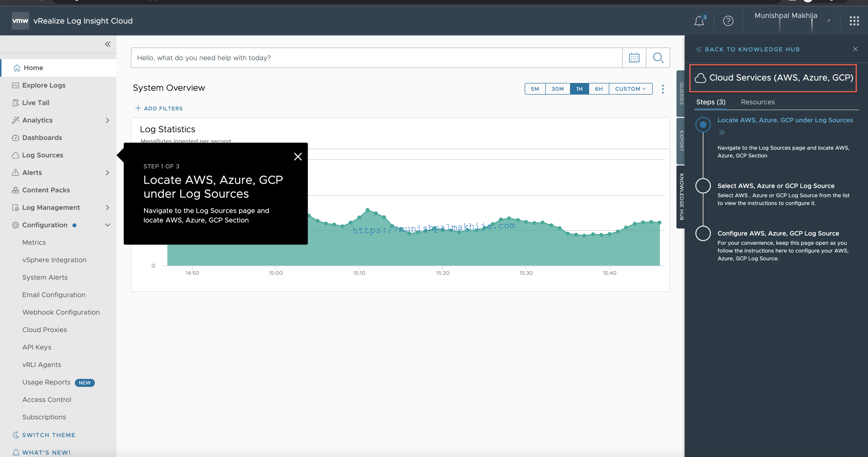This screenshot has height=457, width=868.
Task: Click the Locate AWS, Azure, GCP step link
Action: (x=785, y=120)
